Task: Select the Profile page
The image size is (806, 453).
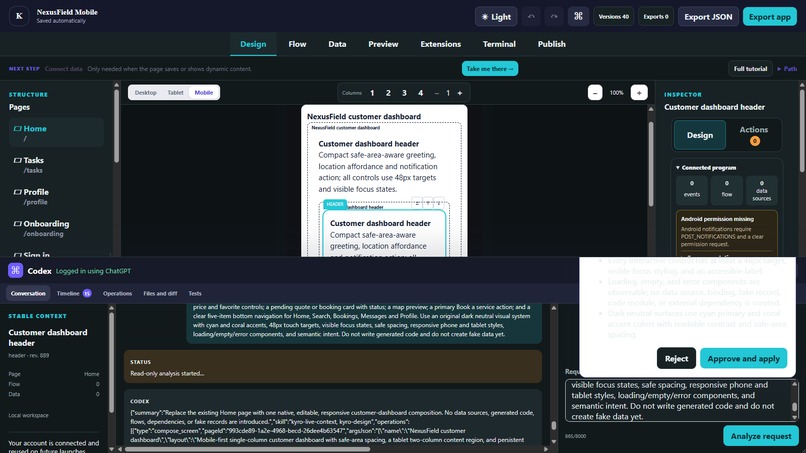Action: coord(56,196)
